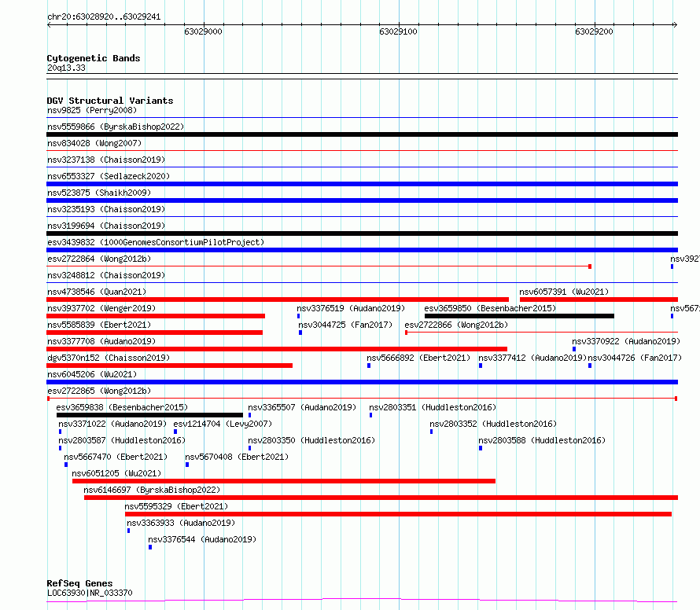Open nsv6045206 (Wu2021) variant

(x=92, y=374)
